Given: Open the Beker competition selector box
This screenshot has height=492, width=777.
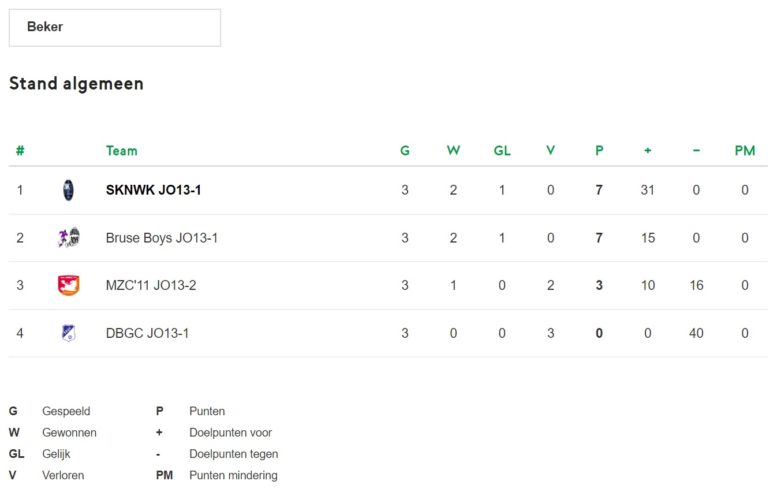Looking at the screenshot, I should [115, 28].
